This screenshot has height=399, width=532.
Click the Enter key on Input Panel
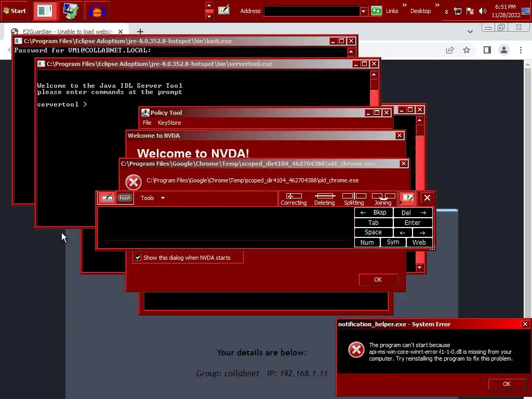tap(413, 222)
